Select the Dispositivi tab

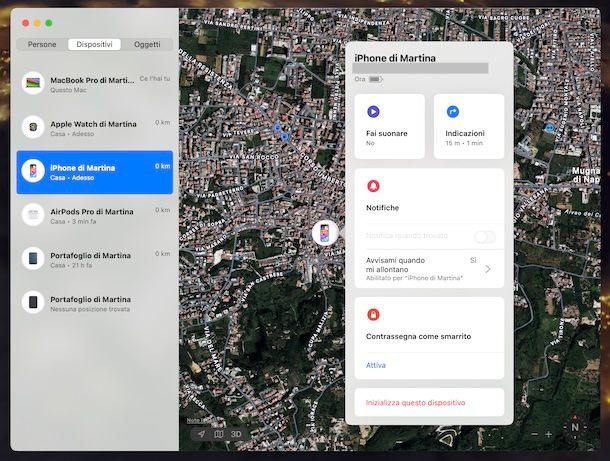point(94,44)
